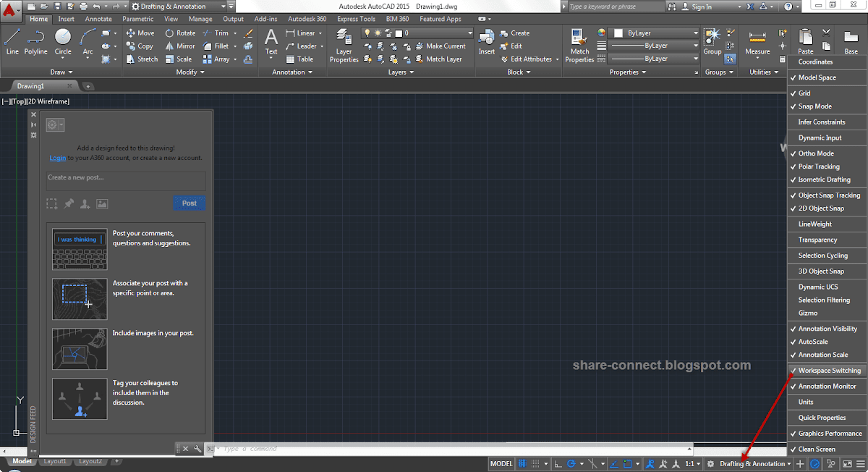Open Drafting & Annotation dropdown in status bar

coord(755,463)
